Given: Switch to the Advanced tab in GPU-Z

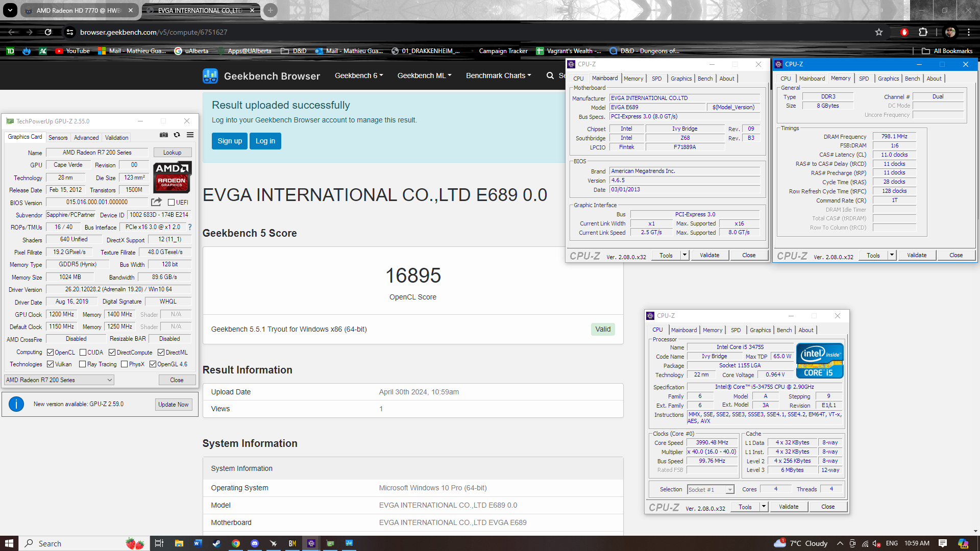Looking at the screenshot, I should (86, 138).
